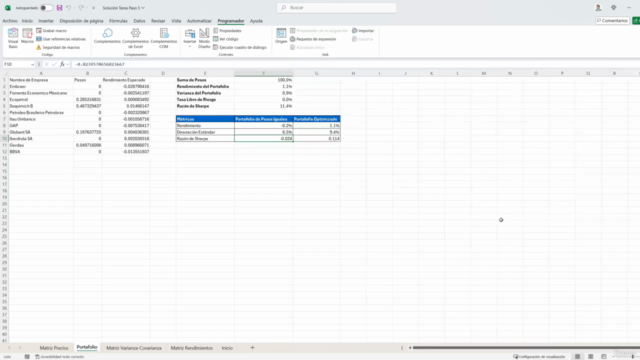This screenshot has width=640, height=360.
Task: Open the Ayuda ribbon tab
Action: coord(256,21)
